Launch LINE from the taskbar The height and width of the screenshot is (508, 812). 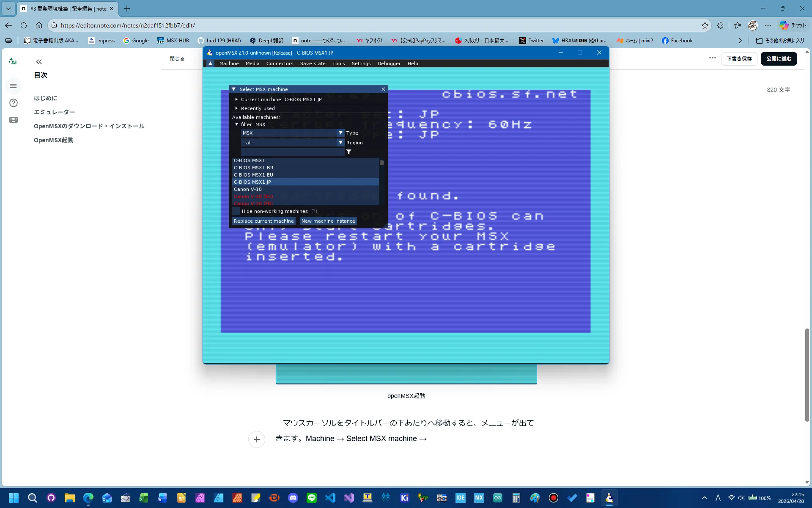312,498
